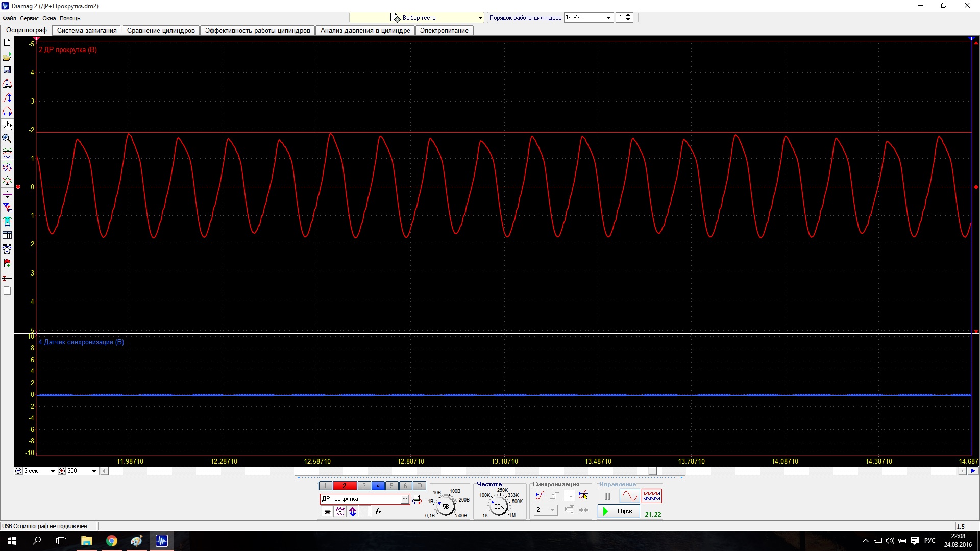Switch to Сравнение цилиндров tab
The height and width of the screenshot is (551, 980).
coord(161,31)
